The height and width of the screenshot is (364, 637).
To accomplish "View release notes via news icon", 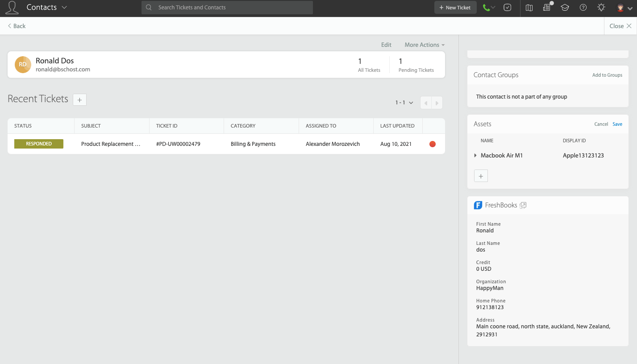I will tap(546, 8).
